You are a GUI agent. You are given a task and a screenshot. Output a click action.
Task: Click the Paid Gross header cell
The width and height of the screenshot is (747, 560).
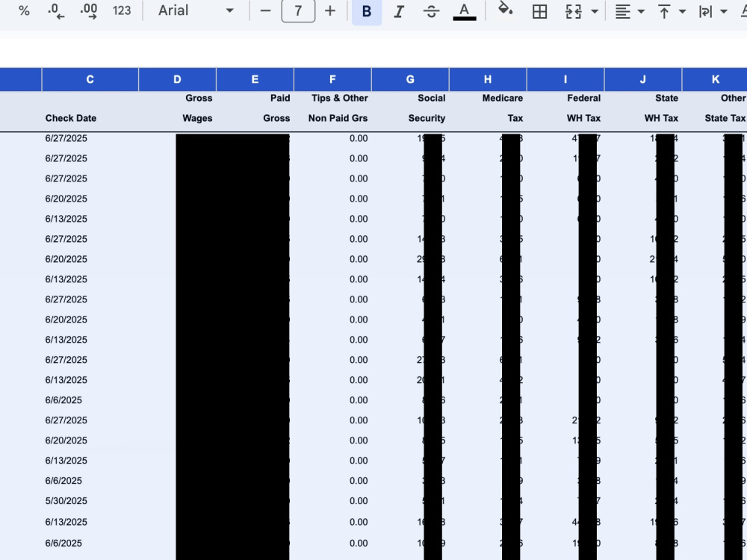[x=255, y=111]
